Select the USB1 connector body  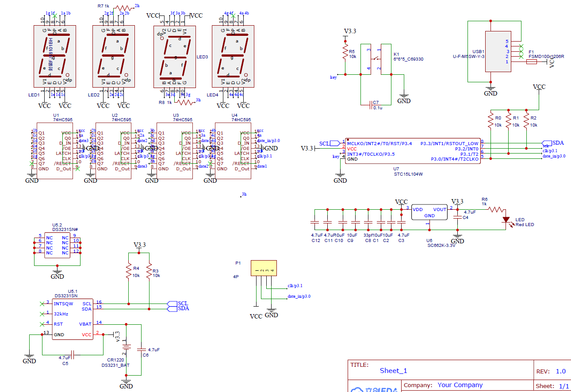498,51
